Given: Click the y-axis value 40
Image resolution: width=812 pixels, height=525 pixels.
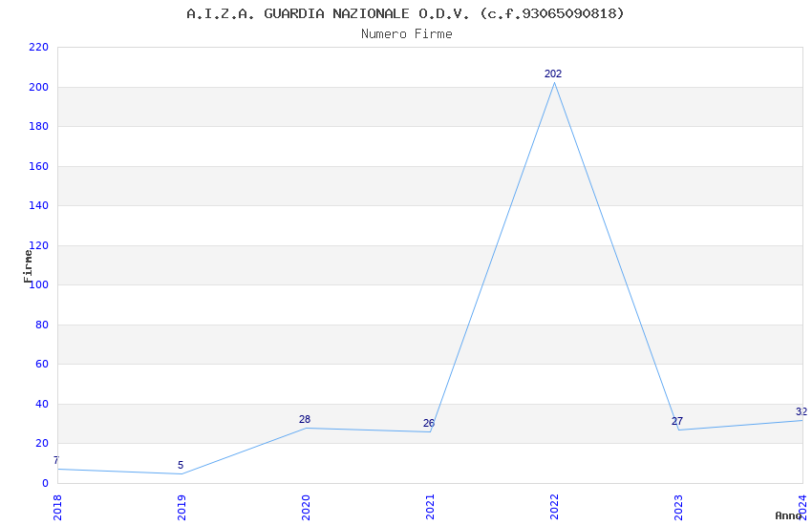Looking at the screenshot, I should [x=42, y=404].
